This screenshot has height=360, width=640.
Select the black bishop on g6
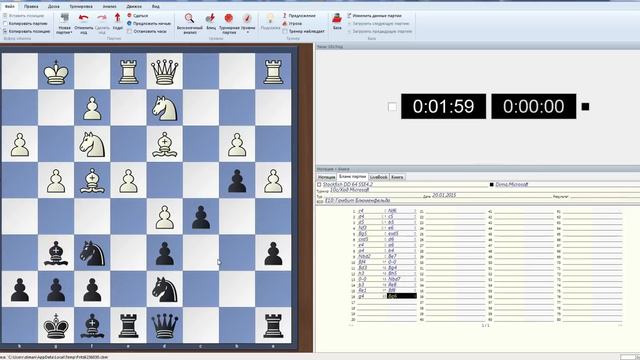(x=56, y=253)
